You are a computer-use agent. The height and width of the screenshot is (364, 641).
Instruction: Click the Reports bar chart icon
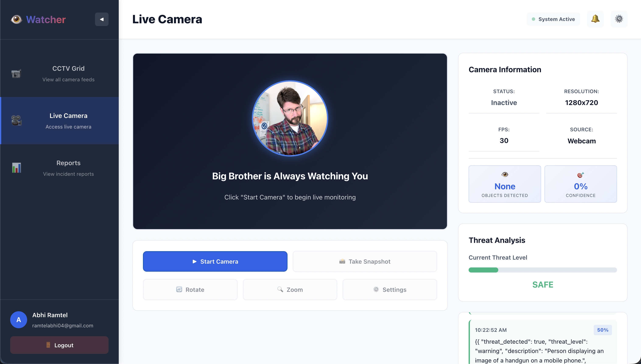pyautogui.click(x=17, y=168)
